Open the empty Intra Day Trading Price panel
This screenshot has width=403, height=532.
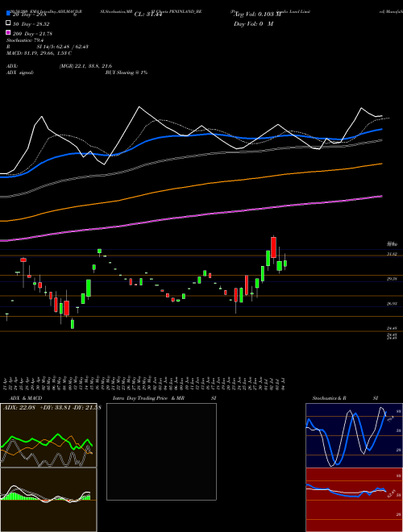click(x=161, y=451)
